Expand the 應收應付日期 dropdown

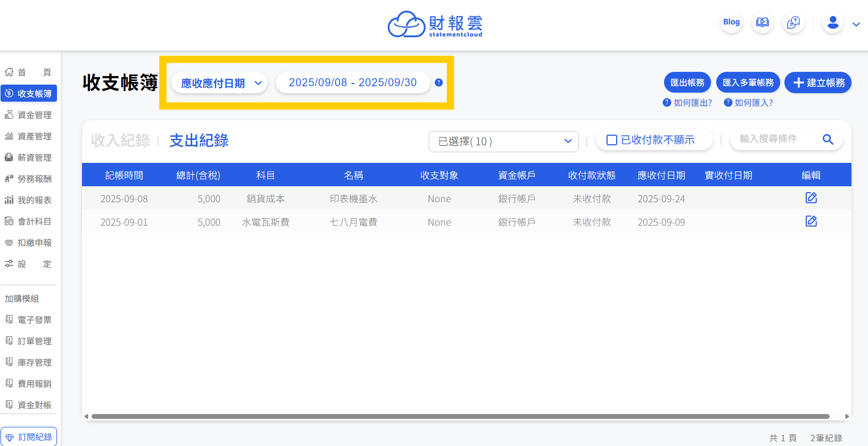coord(219,83)
